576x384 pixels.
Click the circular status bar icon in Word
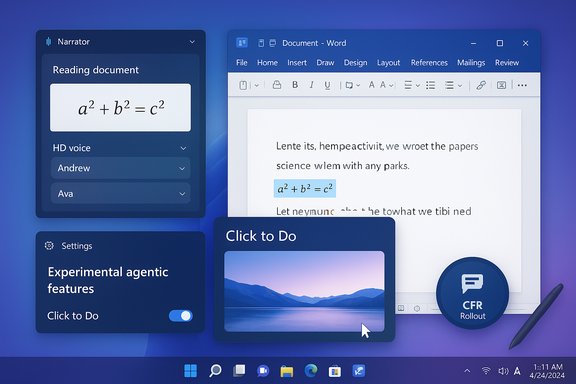coord(417,308)
